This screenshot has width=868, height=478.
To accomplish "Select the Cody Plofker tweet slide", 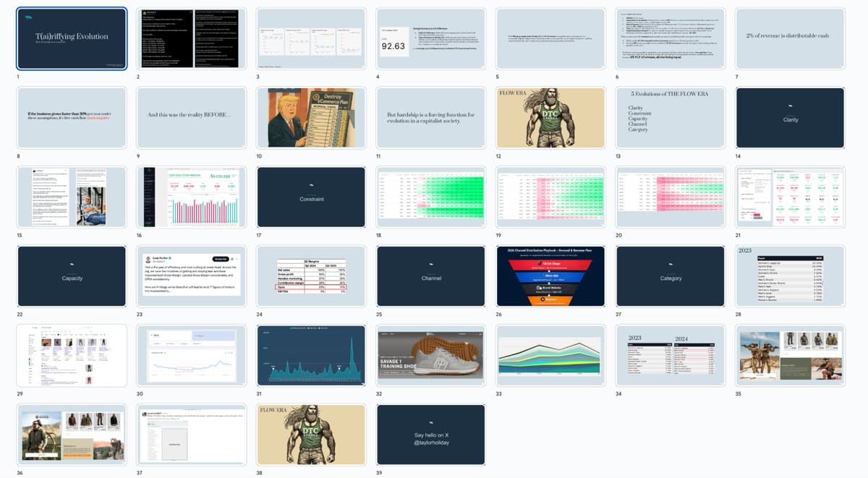I will pos(192,276).
